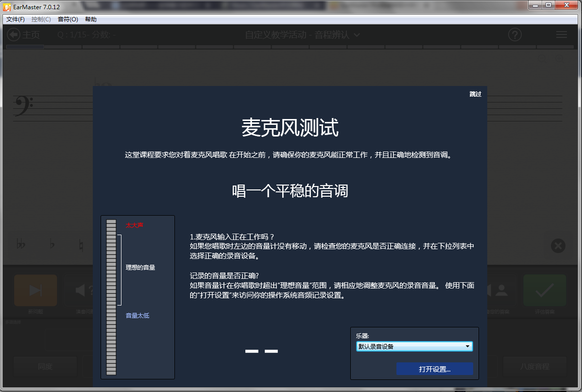Click the 跳过 skip link
Viewport: 582px width, 392px height.
[x=475, y=94]
